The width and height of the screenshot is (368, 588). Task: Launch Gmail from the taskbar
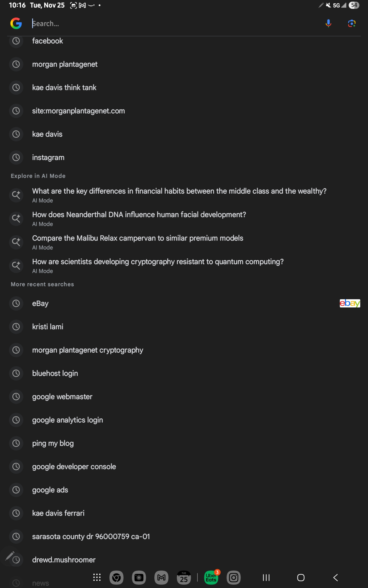(x=161, y=577)
